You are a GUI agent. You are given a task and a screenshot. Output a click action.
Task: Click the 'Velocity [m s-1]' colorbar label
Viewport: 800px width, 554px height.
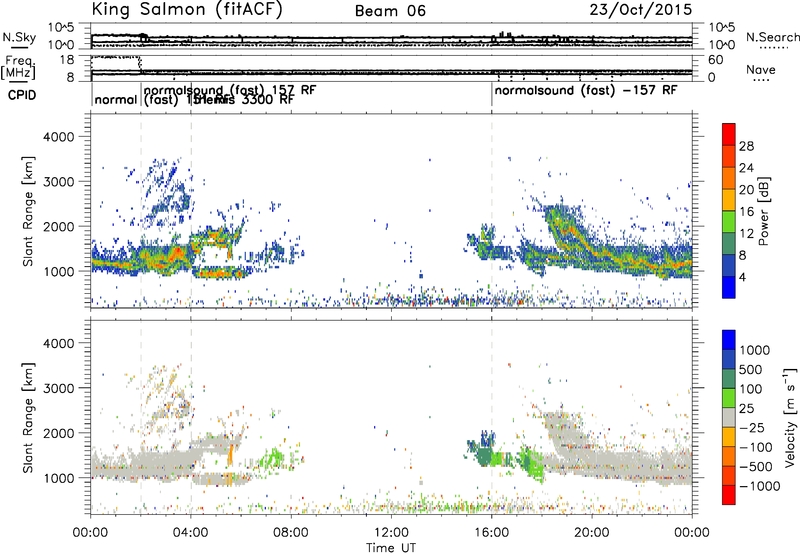point(790,417)
